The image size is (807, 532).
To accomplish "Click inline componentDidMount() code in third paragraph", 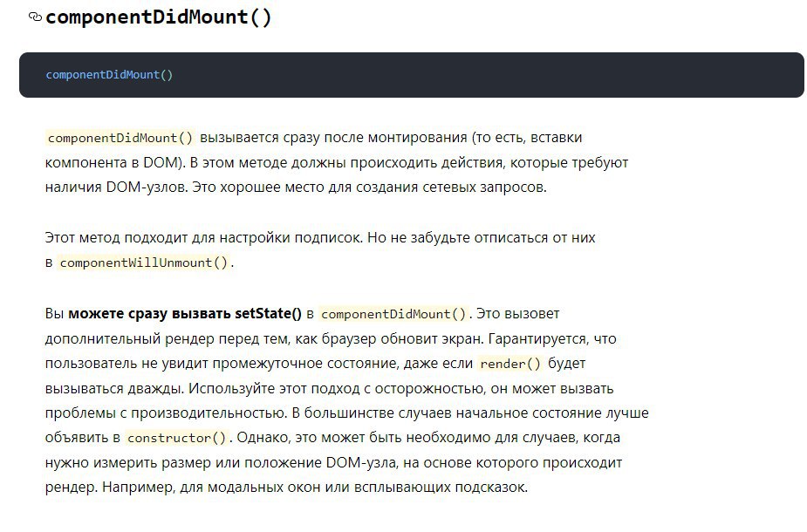I will coord(393,314).
